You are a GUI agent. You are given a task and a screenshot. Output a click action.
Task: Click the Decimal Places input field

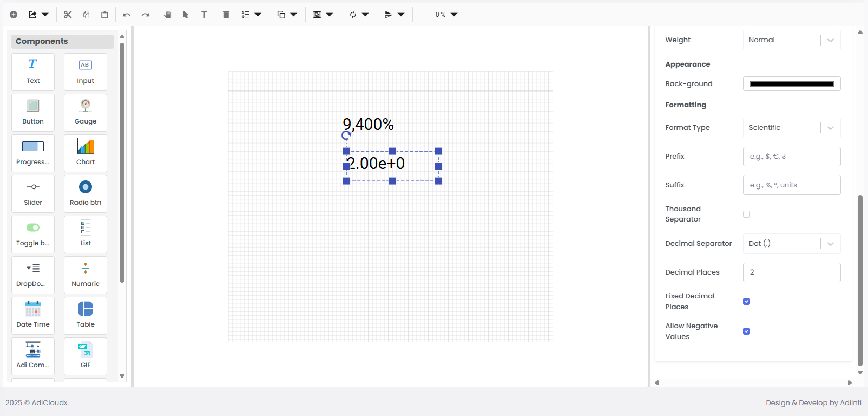(792, 272)
